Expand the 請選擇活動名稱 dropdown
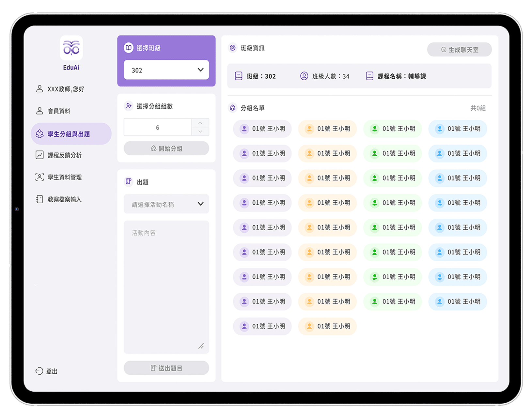 point(166,204)
